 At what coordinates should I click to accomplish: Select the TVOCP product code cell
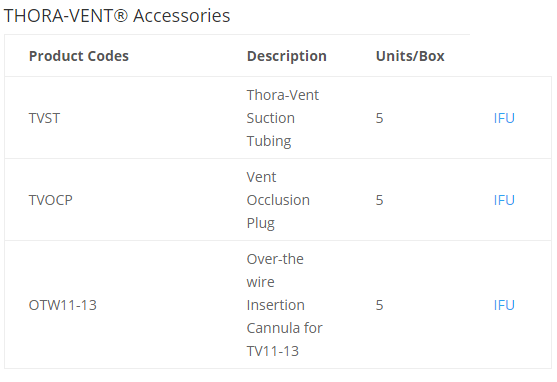[50, 200]
